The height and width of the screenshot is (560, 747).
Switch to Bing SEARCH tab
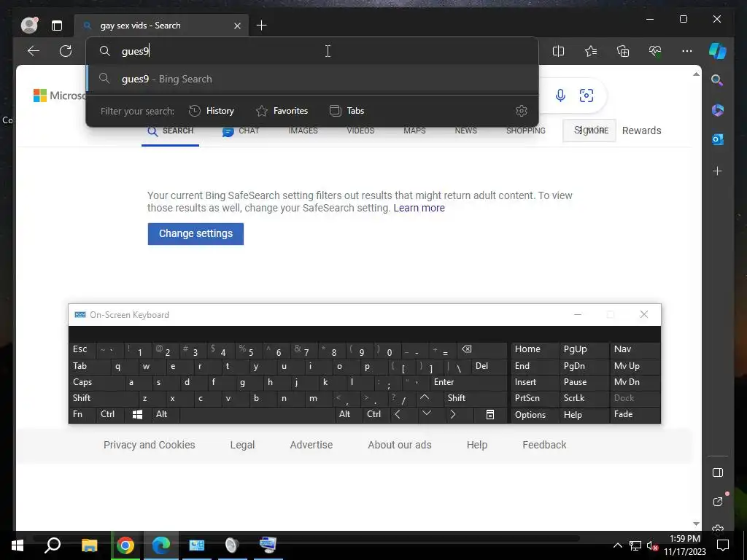click(x=170, y=131)
